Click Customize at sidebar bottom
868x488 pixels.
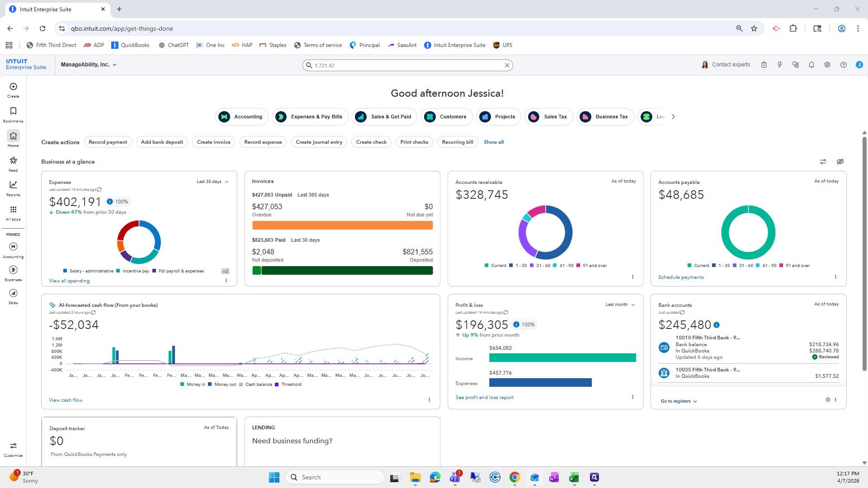13,450
